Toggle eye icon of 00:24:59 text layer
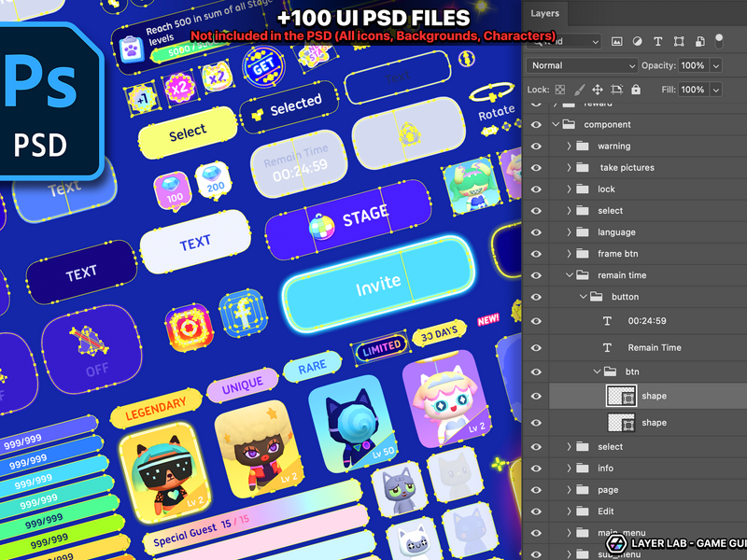Image resolution: width=747 pixels, height=560 pixels. pos(536,321)
